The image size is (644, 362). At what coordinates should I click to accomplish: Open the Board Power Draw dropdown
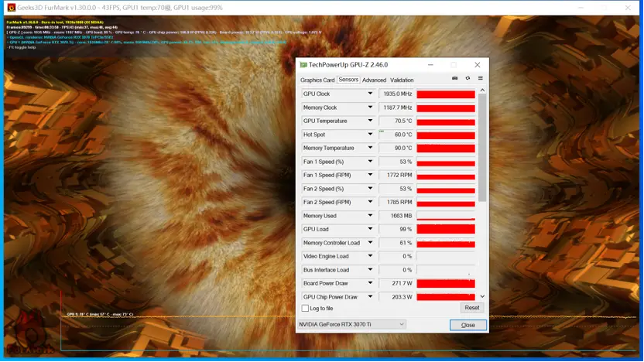(x=370, y=283)
